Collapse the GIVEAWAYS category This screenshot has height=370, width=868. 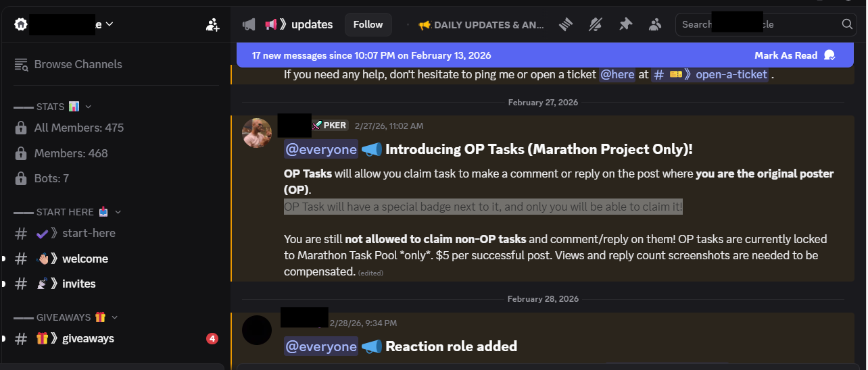(115, 317)
